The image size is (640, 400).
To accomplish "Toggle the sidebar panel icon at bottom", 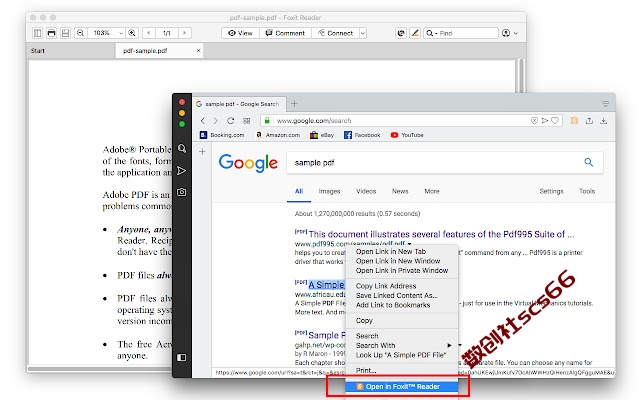I will tap(182, 358).
